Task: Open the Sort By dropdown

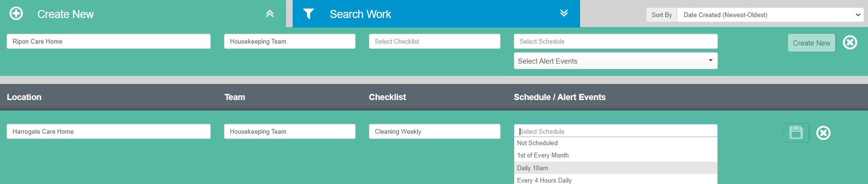Action: tap(770, 15)
